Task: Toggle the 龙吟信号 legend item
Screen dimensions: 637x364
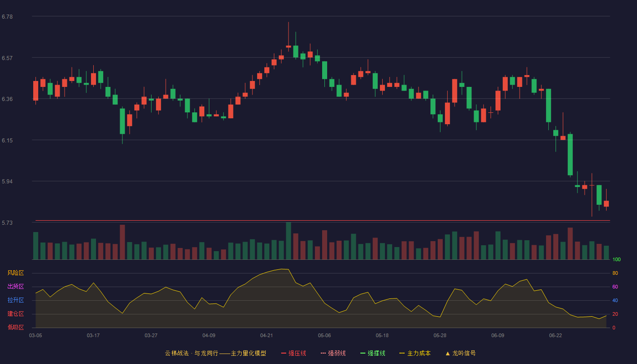Action: (x=460, y=353)
